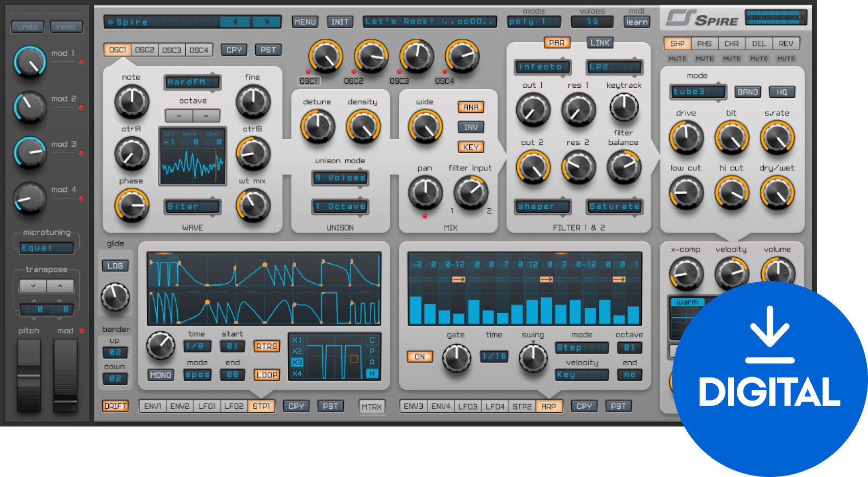The height and width of the screenshot is (477, 868).
Task: Open the MTRX modulation matrix
Action: (372, 407)
